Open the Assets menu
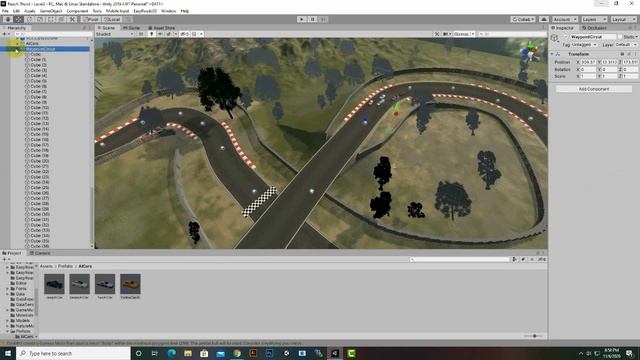 [30, 11]
